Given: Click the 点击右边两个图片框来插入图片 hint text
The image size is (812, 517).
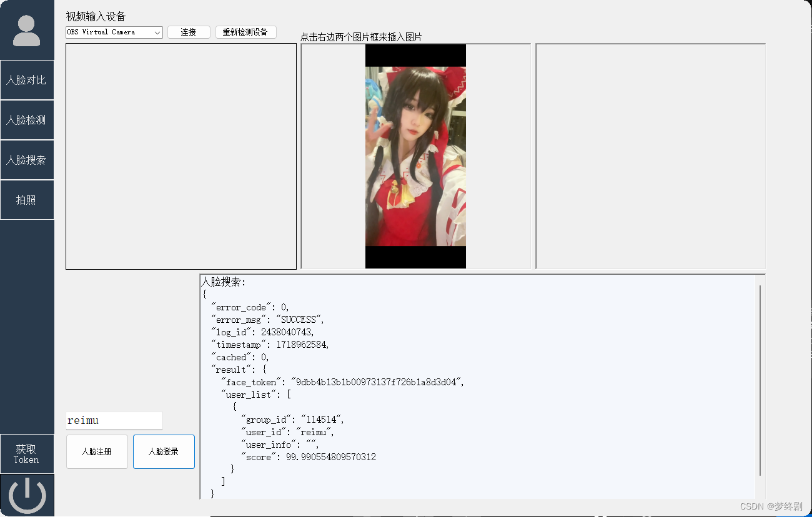Looking at the screenshot, I should pos(361,37).
